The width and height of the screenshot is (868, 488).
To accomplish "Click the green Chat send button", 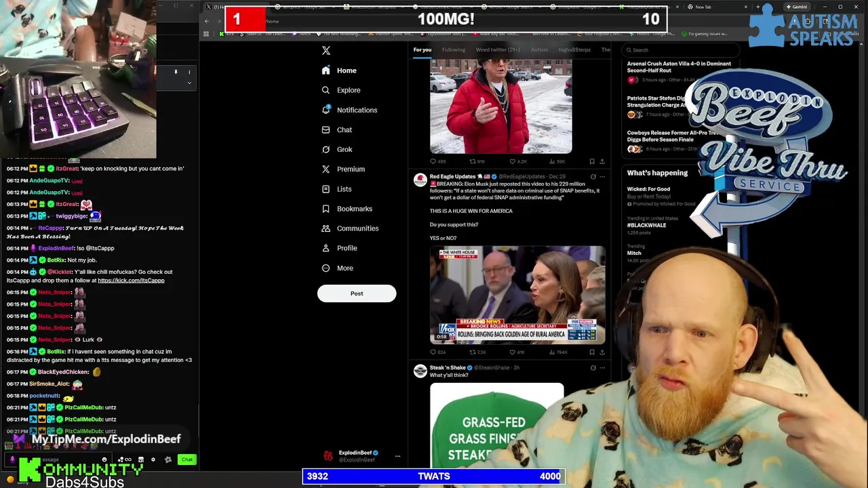I will pos(187,460).
